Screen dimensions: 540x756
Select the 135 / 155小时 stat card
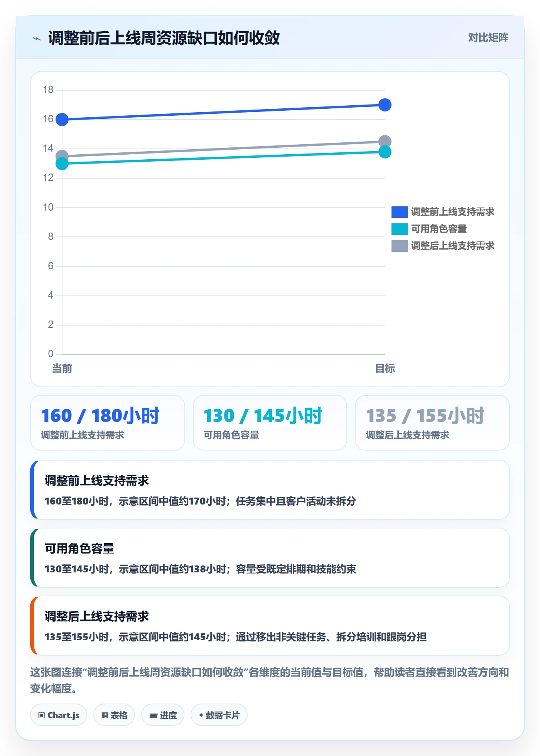[432, 423]
